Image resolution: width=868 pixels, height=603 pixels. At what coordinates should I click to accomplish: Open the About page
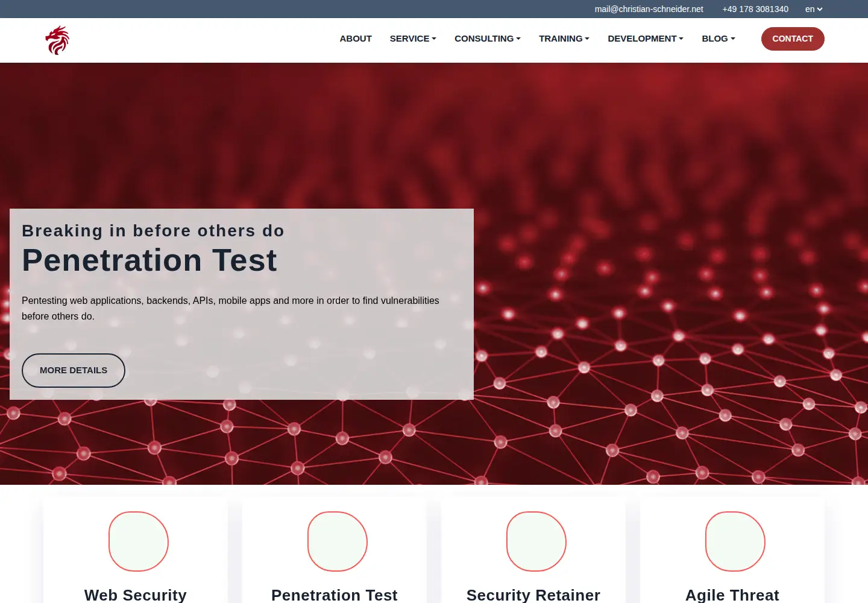pyautogui.click(x=356, y=39)
